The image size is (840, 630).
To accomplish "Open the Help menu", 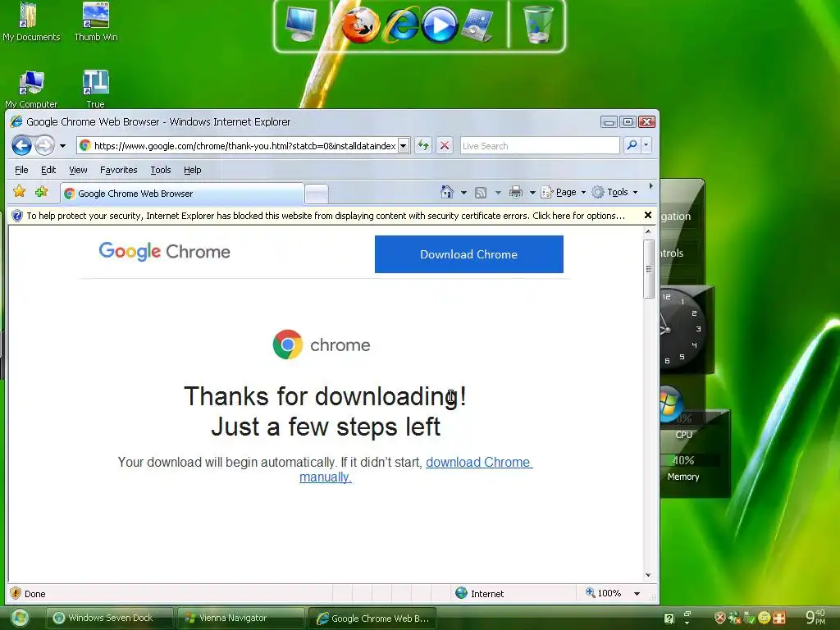I will (192, 170).
